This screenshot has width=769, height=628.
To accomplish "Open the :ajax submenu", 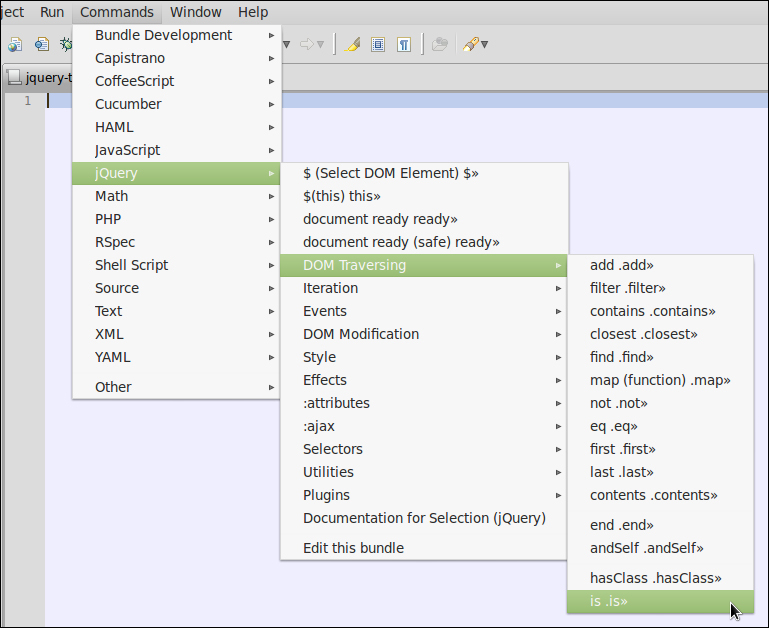I will [424, 426].
